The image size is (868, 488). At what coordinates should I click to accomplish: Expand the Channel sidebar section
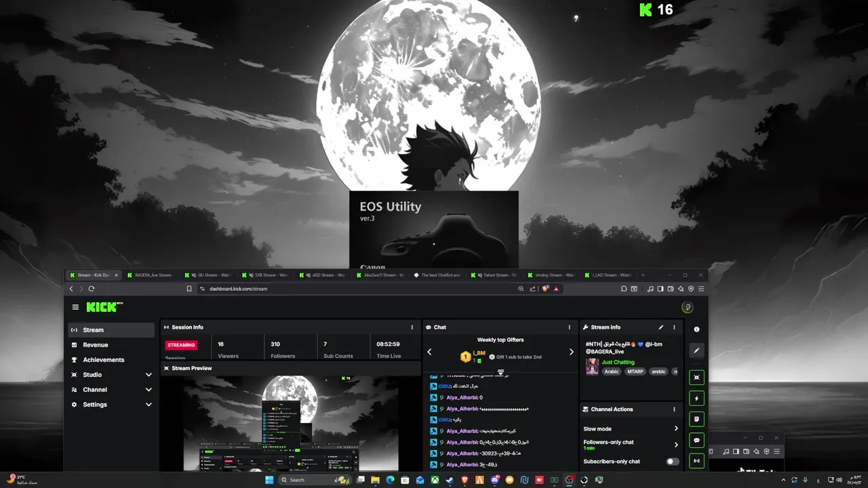pos(112,390)
